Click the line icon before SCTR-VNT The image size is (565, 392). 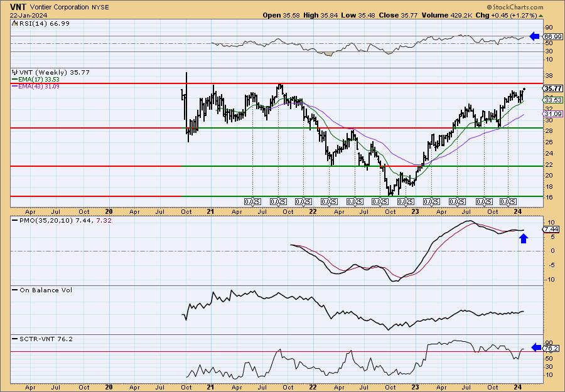pyautogui.click(x=15, y=339)
